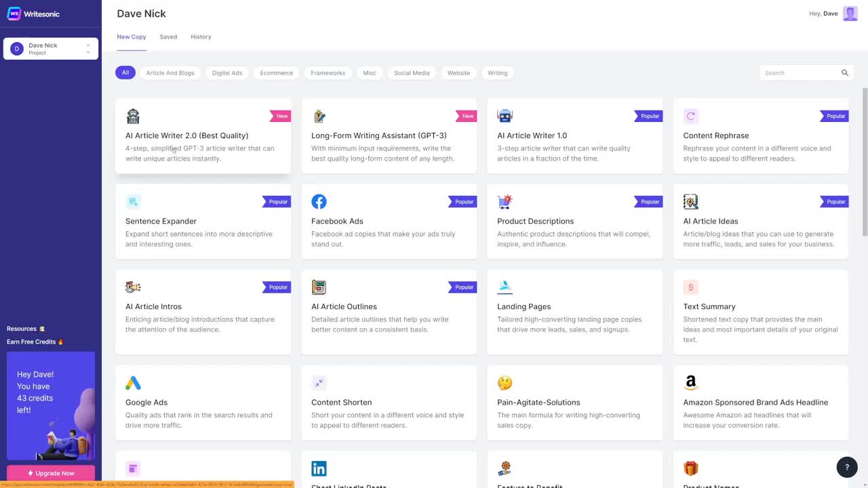This screenshot has height=488, width=868.
Task: Open Facebook Ads template title
Action: coord(337,221)
